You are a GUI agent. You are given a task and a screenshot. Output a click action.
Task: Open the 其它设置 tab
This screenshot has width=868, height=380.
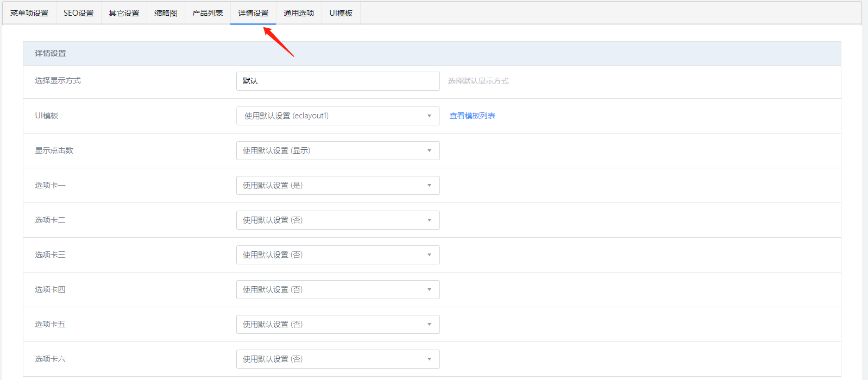click(124, 13)
